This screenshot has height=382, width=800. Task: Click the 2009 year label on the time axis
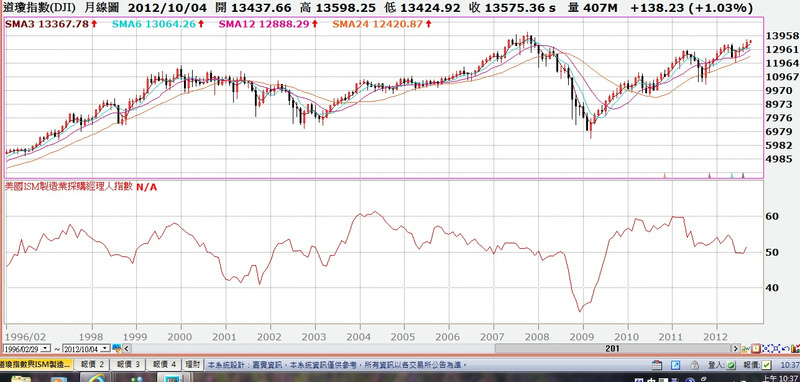[x=582, y=337]
